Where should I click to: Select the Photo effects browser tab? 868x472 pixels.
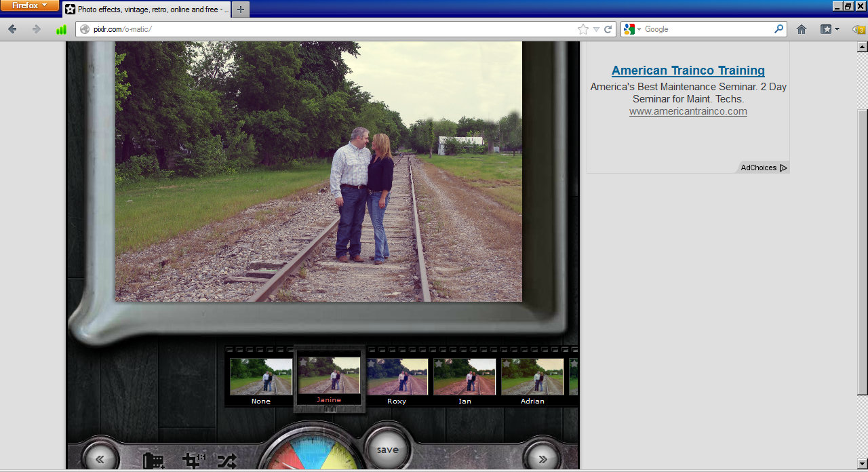[147, 9]
